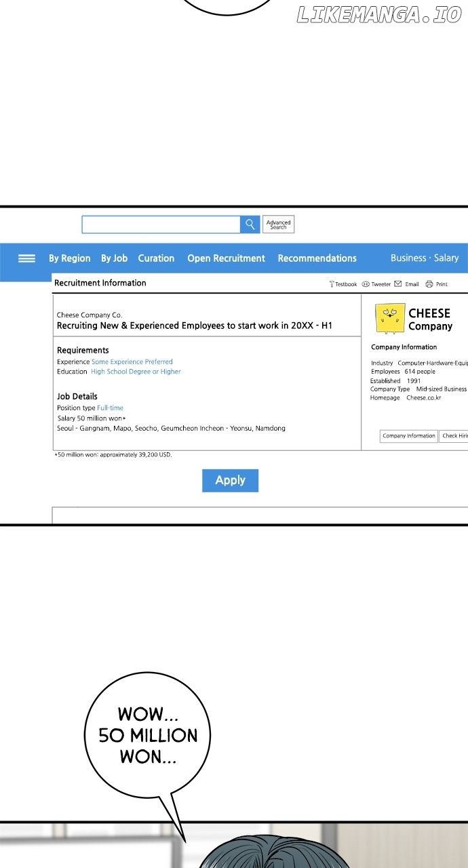Click the Print icon

(429, 284)
